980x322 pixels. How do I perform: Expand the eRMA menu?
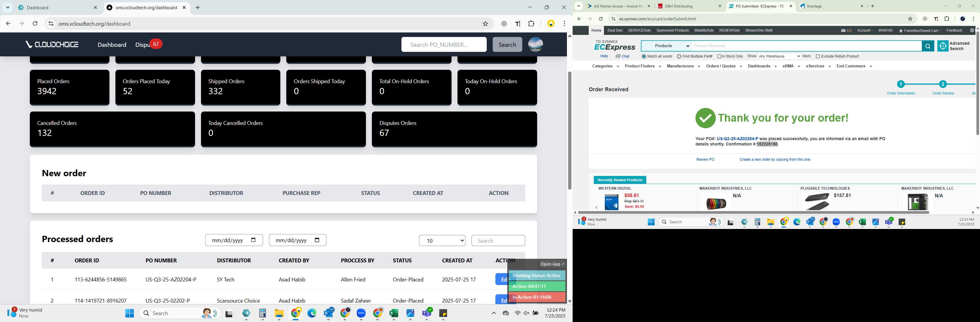pos(791,66)
